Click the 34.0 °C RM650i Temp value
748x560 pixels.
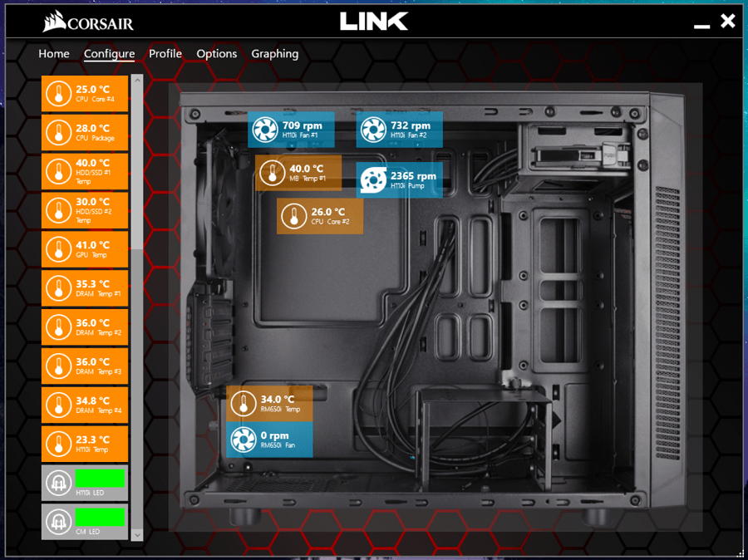pos(277,400)
